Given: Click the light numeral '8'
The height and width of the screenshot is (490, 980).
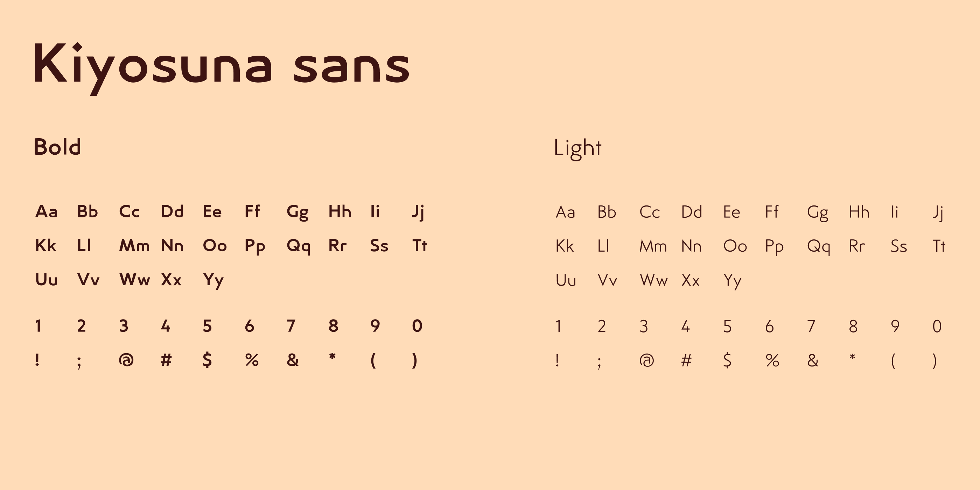Looking at the screenshot, I should coord(853,327).
